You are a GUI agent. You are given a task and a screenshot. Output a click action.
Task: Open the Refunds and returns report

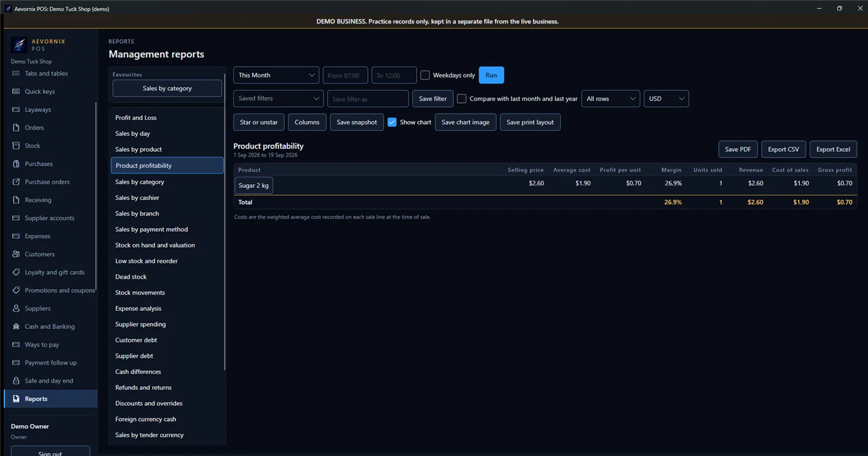[x=167, y=387]
